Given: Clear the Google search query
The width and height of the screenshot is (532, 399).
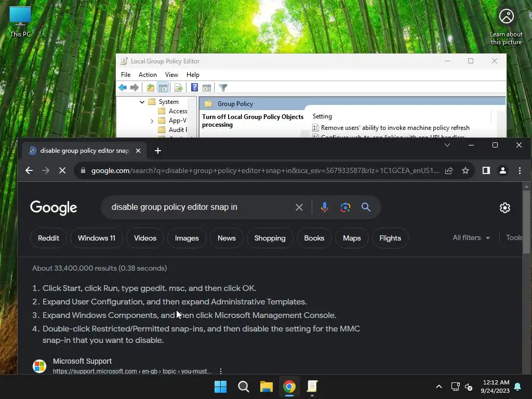Looking at the screenshot, I should click(299, 207).
